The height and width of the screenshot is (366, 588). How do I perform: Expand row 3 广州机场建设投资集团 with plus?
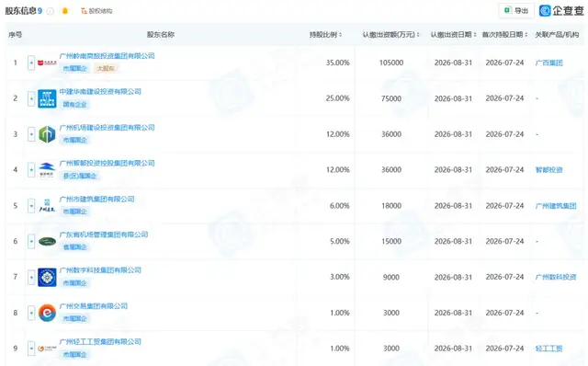pos(31,134)
